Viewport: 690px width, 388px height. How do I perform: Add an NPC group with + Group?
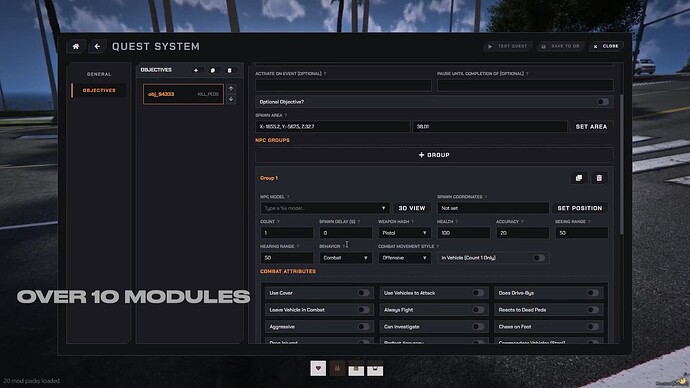(434, 155)
